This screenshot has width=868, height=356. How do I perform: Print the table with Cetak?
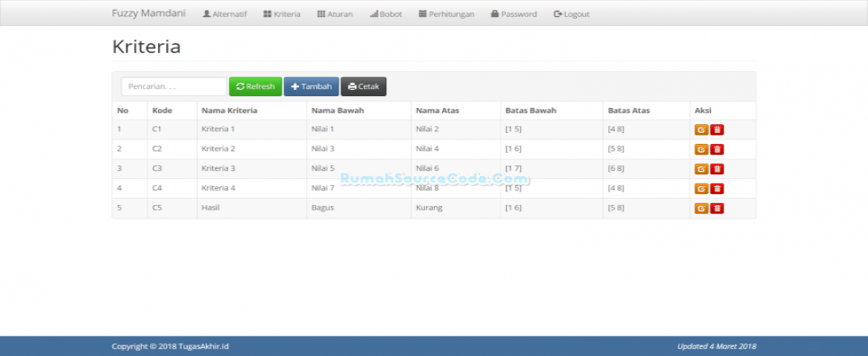click(x=363, y=86)
